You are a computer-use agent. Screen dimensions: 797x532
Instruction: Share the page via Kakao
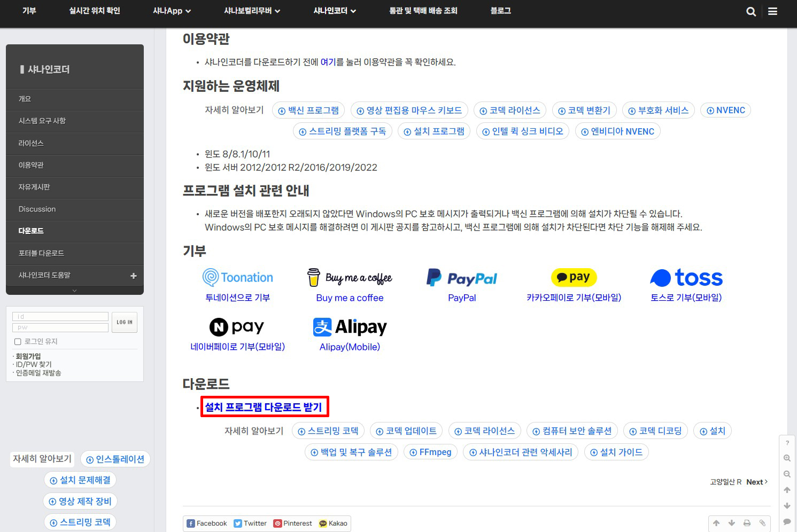[333, 523]
